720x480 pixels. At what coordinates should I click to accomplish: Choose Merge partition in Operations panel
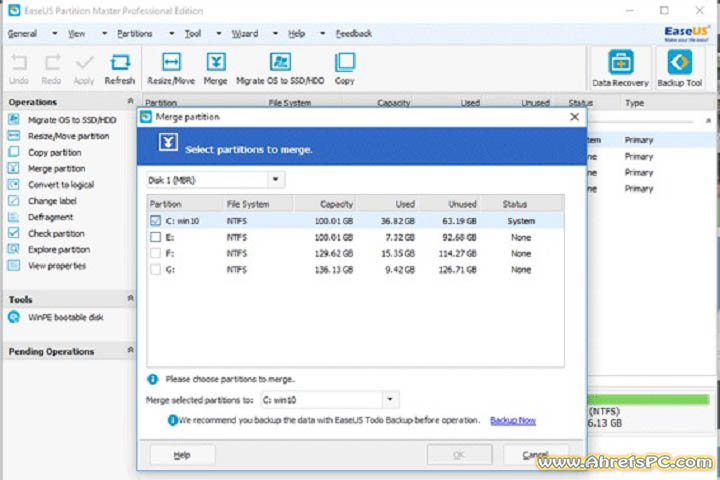point(56,169)
